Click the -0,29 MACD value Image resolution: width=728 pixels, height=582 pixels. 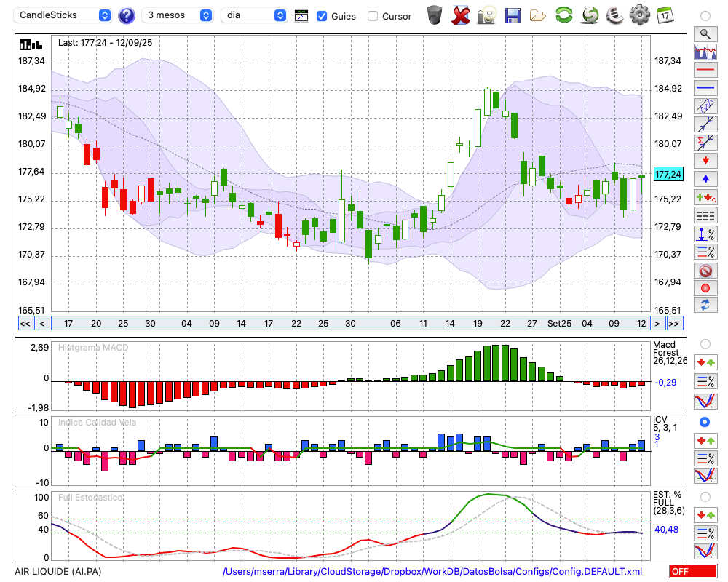pyautogui.click(x=665, y=383)
